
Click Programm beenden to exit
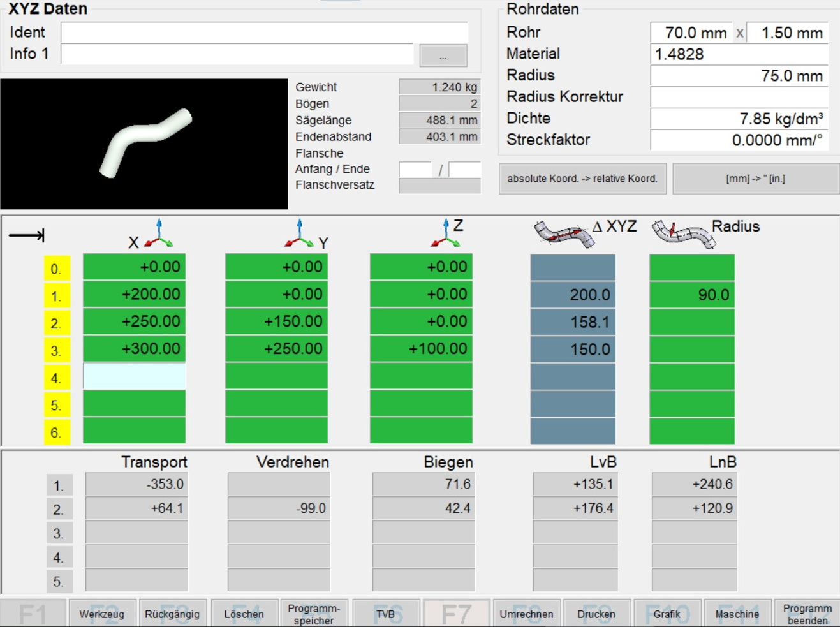(807, 614)
